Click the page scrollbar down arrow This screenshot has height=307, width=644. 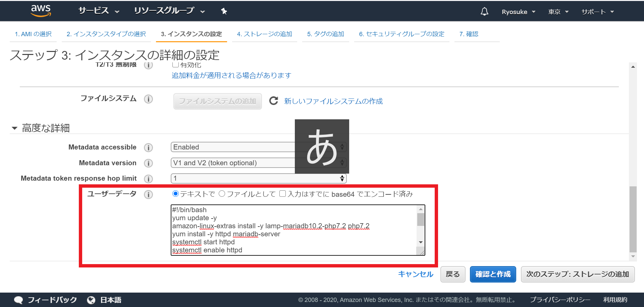(633, 256)
